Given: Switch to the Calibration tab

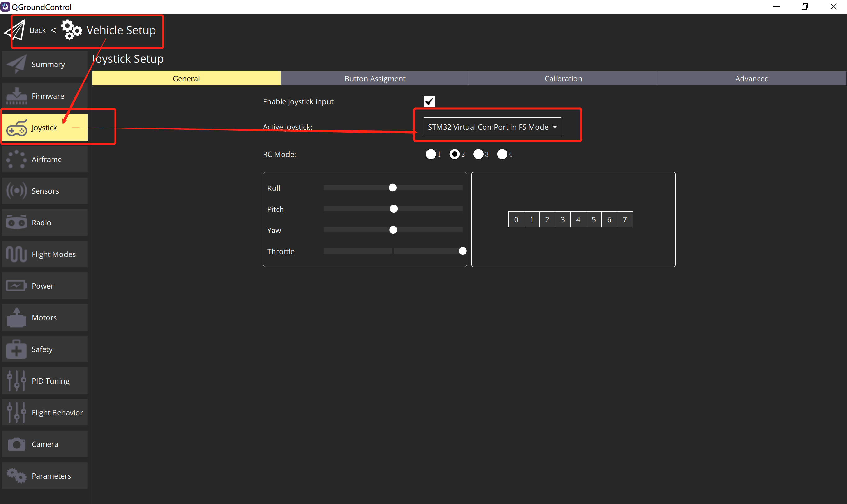Looking at the screenshot, I should [562, 78].
